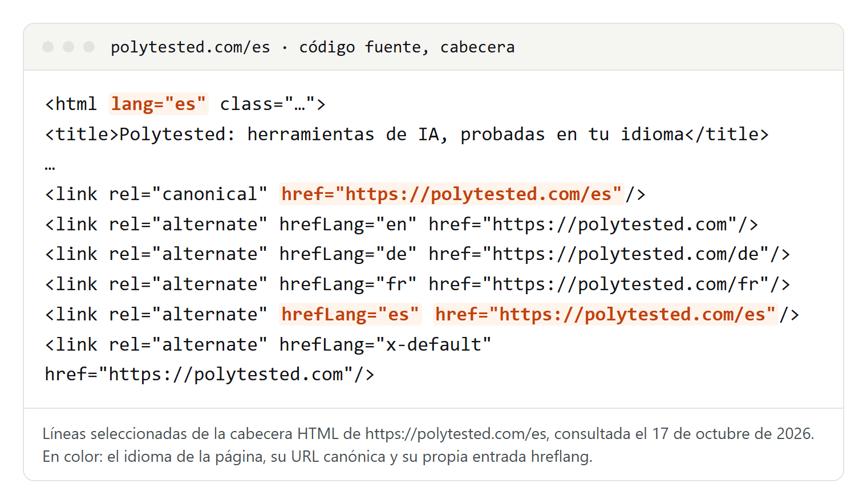Select the highlighted hrefLang="es" attribute
Image resolution: width=867 pixels, height=504 pixels.
350,314
